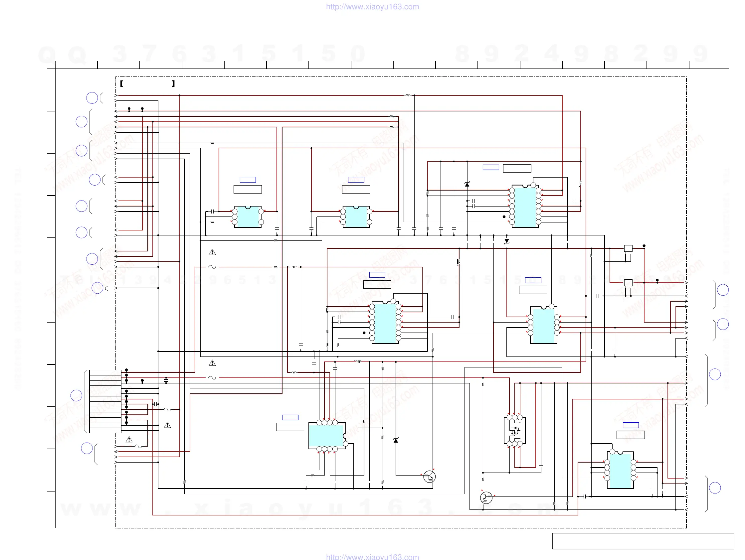
Task: Select the lowest circled transistor symbol near bottom
Action: [x=486, y=497]
